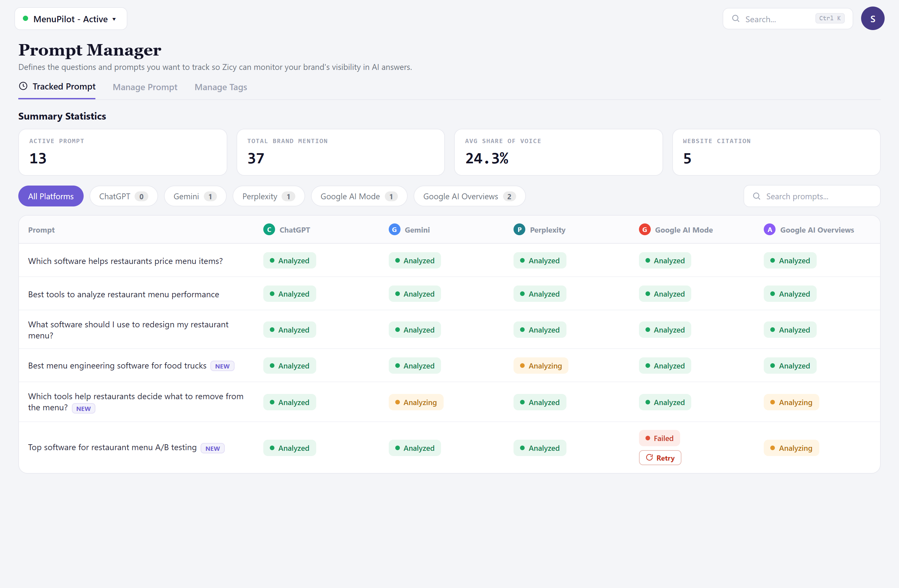
Task: Open the 'Best tools to analyze restaurant menu performance' prompt
Action: pyautogui.click(x=123, y=294)
